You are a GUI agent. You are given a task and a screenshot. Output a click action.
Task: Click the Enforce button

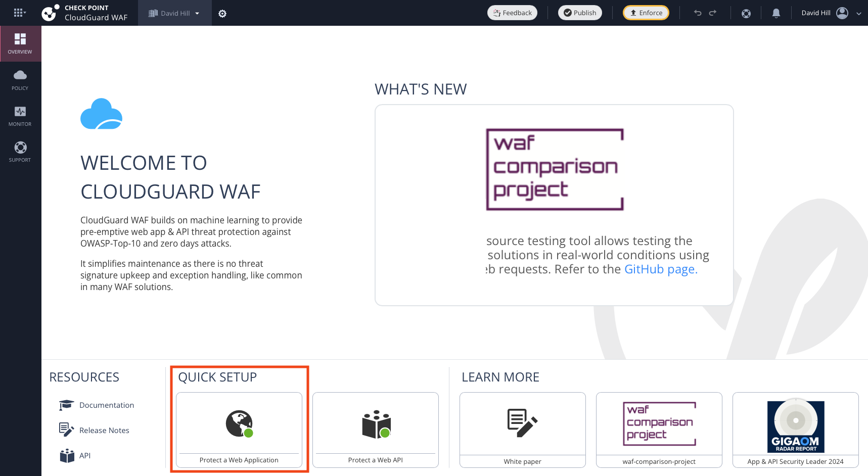pos(646,13)
